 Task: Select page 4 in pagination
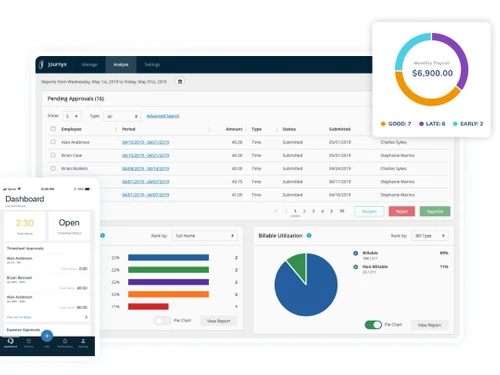pos(322,211)
